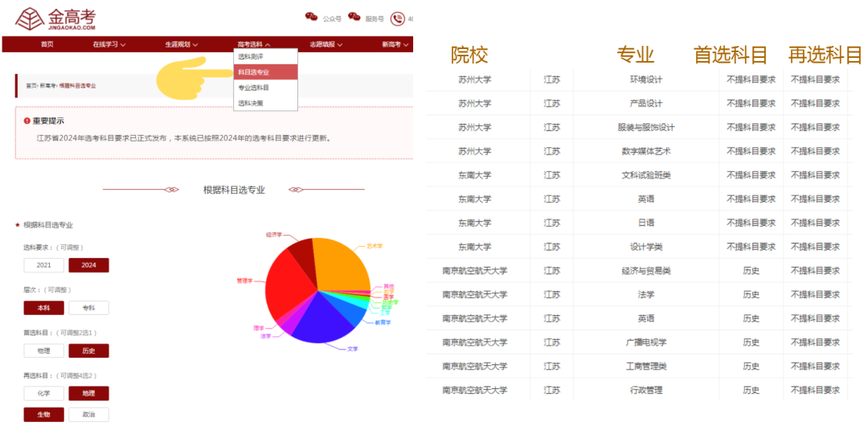
Task: Click the 艺术学 chart label
Action: coord(375,245)
